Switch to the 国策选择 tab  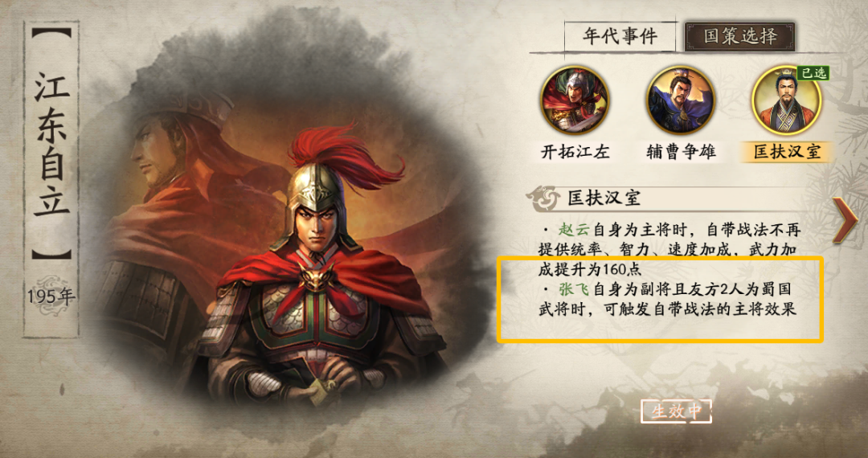point(740,36)
